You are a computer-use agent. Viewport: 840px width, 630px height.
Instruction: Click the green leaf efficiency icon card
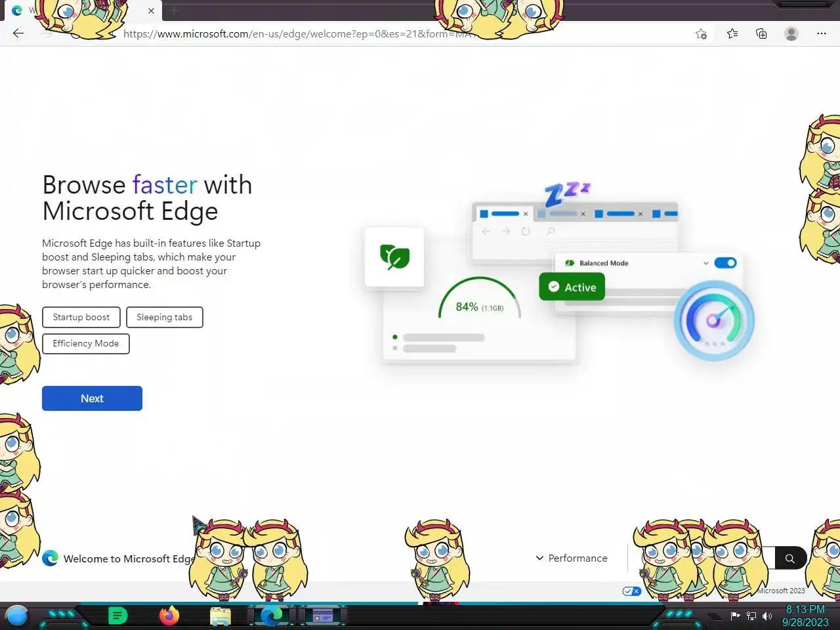pos(394,257)
